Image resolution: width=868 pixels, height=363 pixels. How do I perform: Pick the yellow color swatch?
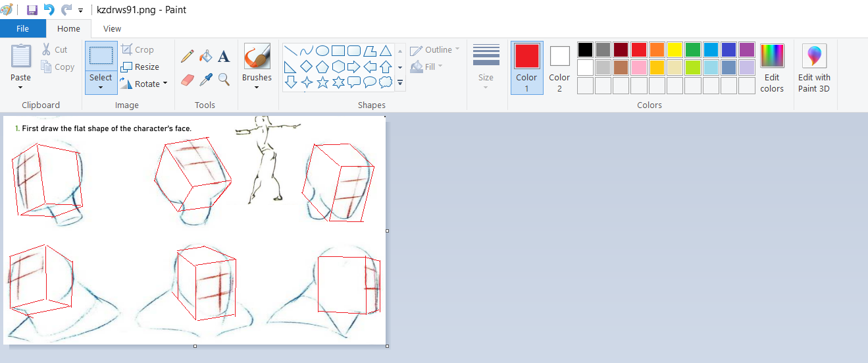coord(675,49)
